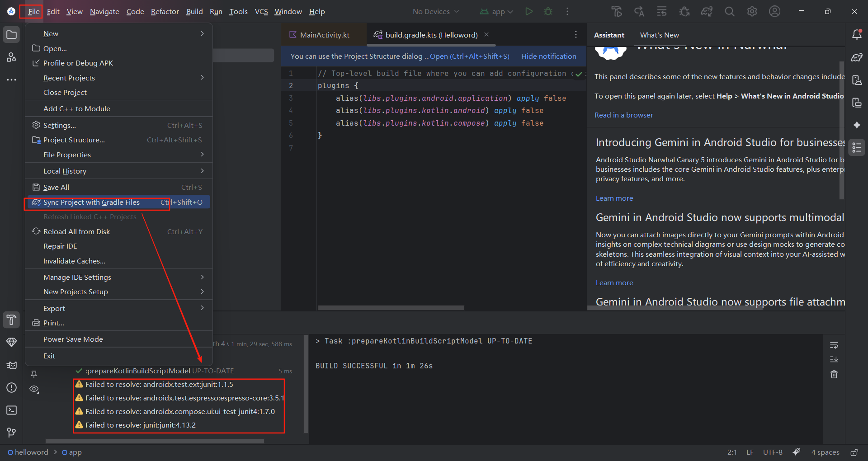Viewport: 868px width, 461px height.
Task: Click the Run app play icon
Action: pyautogui.click(x=529, y=11)
